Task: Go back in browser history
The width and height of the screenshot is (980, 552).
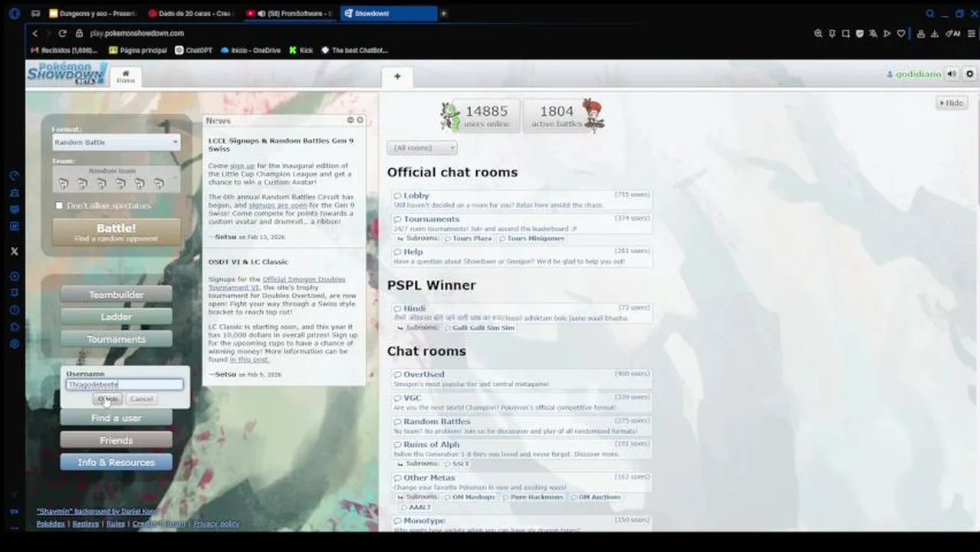Action: [35, 33]
